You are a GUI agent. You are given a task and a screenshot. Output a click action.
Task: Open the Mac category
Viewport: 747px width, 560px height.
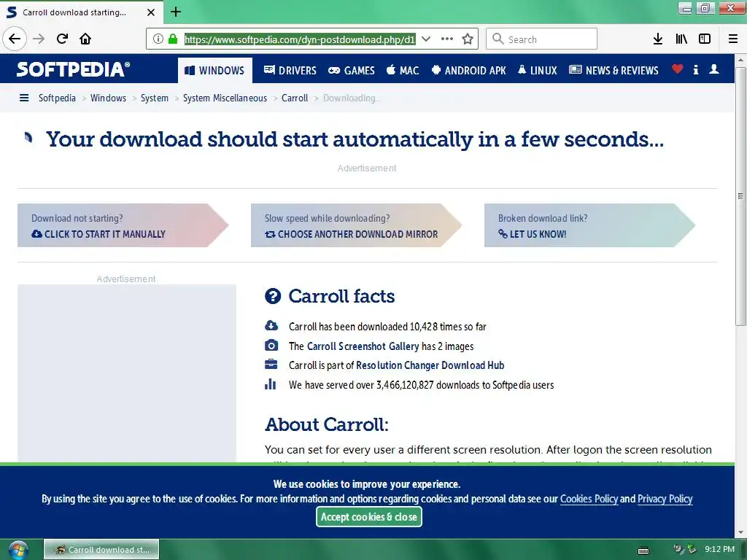403,71
